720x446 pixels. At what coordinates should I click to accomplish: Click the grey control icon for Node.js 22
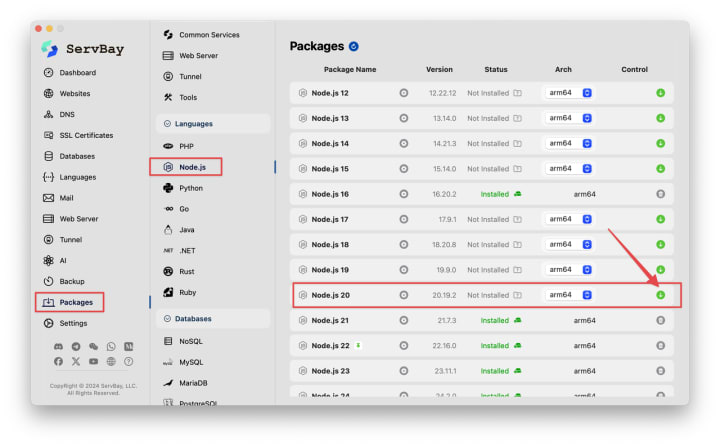click(x=660, y=345)
